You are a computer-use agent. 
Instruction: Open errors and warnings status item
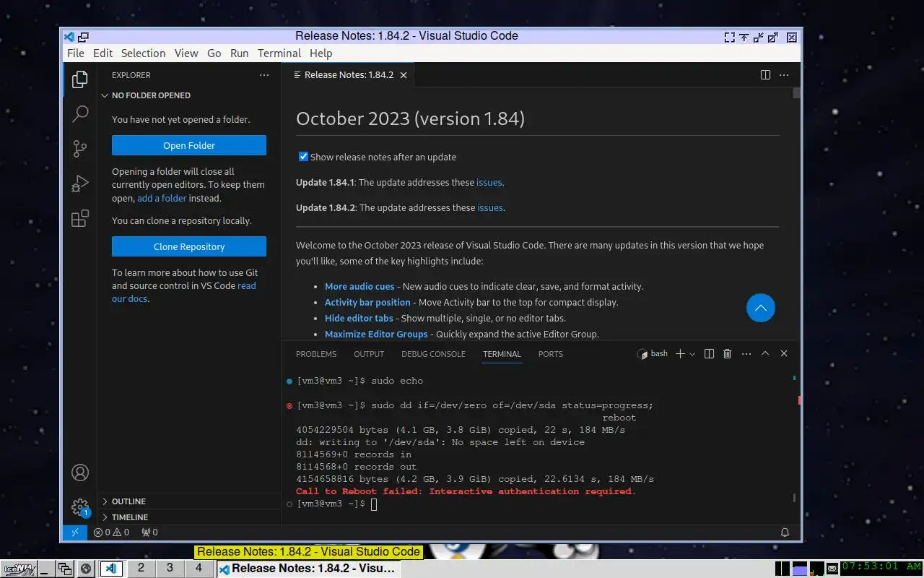111,532
